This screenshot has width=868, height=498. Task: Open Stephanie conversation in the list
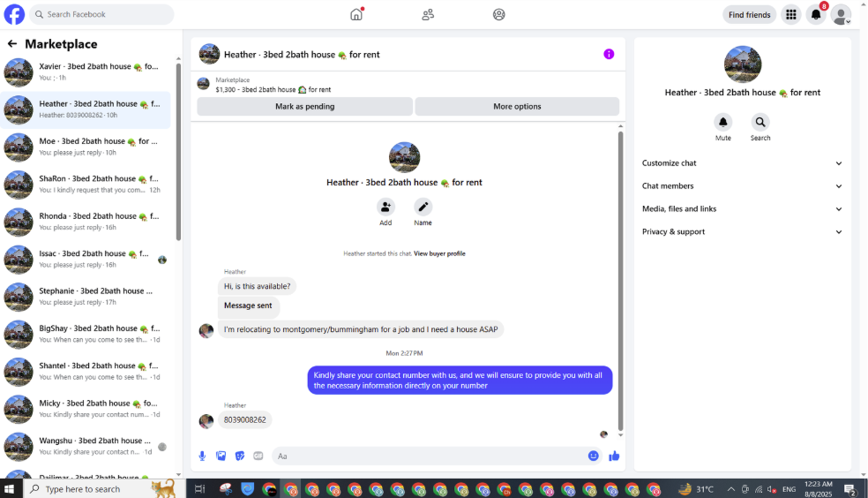tap(87, 297)
